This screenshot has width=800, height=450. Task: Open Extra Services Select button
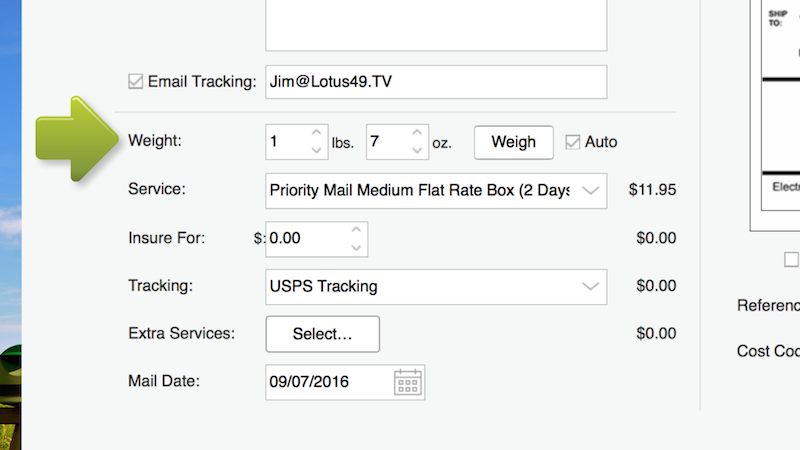322,334
